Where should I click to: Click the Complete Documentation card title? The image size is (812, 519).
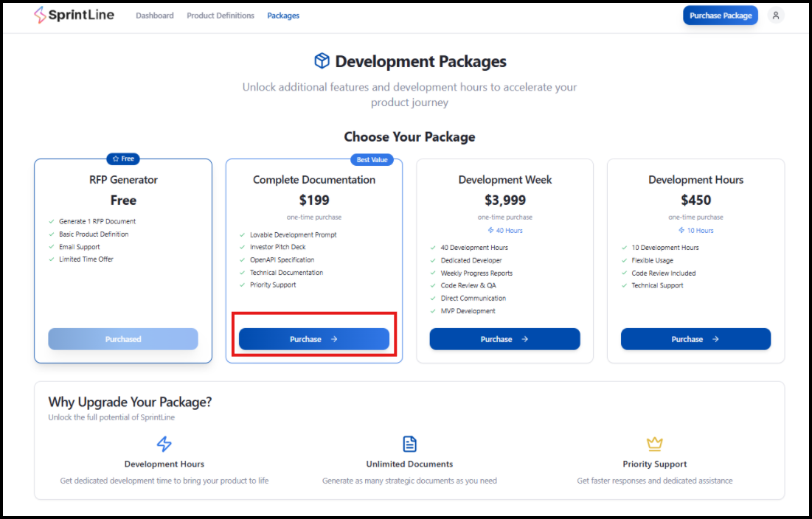click(314, 180)
